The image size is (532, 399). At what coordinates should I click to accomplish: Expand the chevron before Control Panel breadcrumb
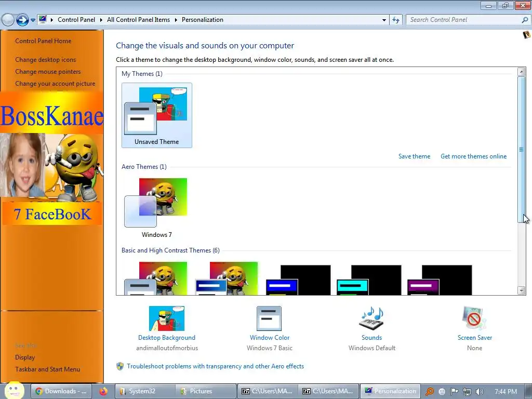point(52,20)
